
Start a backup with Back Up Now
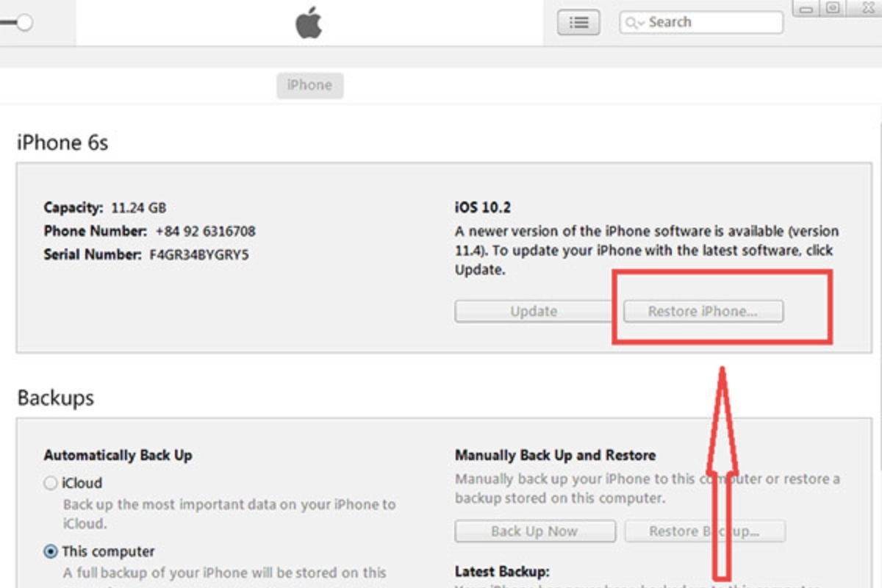pyautogui.click(x=535, y=531)
